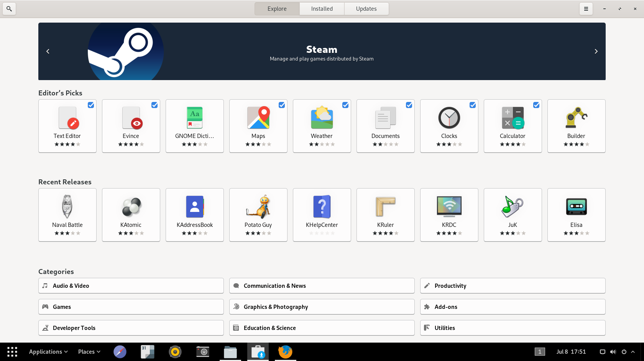Open the KAtomic app icon
The width and height of the screenshot is (644, 361).
[131, 207]
